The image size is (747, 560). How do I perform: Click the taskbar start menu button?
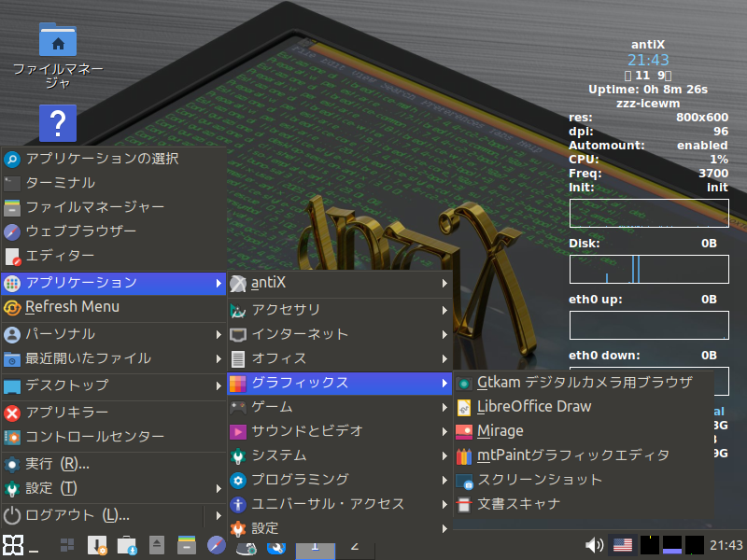pos(13,545)
